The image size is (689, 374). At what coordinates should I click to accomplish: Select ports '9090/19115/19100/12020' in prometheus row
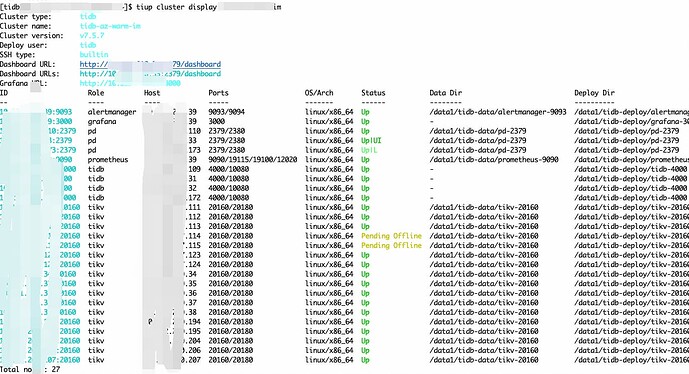pos(253,160)
